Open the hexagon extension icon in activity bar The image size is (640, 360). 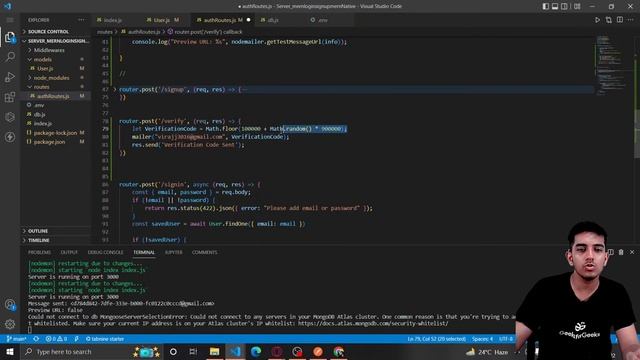pos(10,117)
